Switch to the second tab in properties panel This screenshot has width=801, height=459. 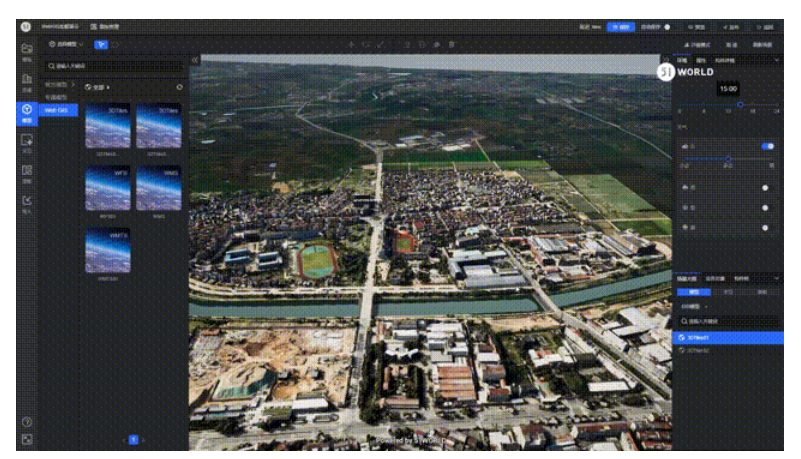(700, 61)
